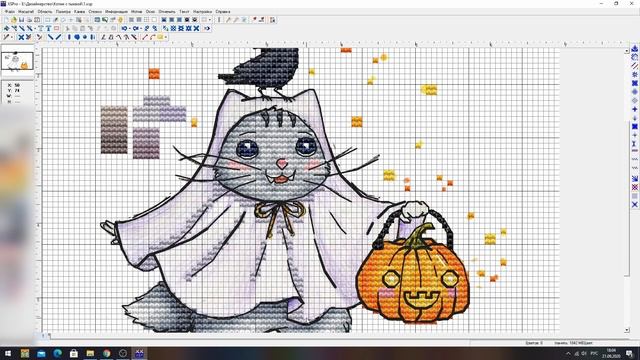The width and height of the screenshot is (640, 360).
Task: Click the new file icon
Action: click(7, 20)
